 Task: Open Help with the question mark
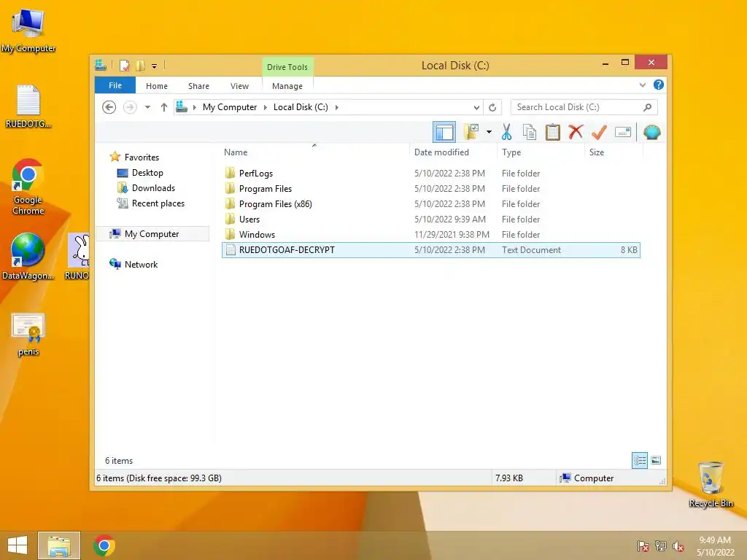[x=659, y=85]
